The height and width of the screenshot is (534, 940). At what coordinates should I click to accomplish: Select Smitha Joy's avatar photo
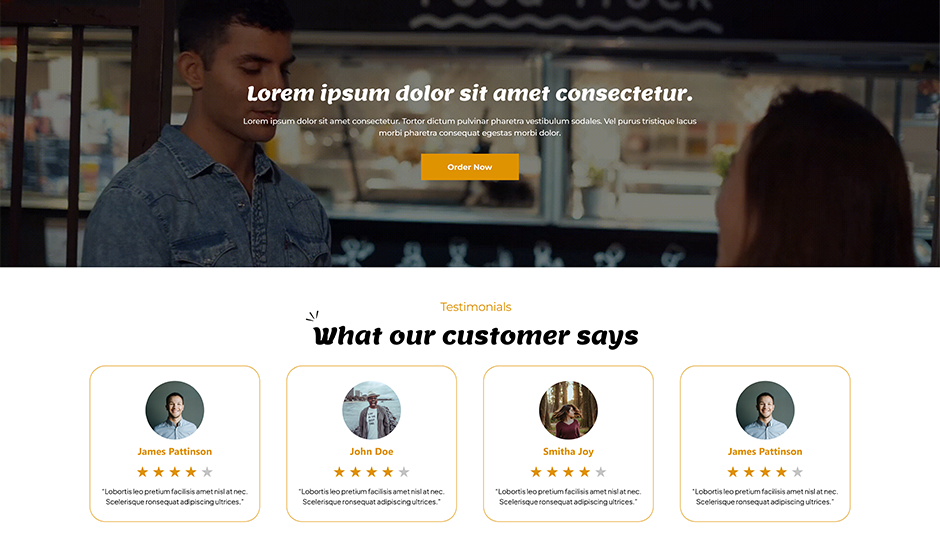[568, 410]
